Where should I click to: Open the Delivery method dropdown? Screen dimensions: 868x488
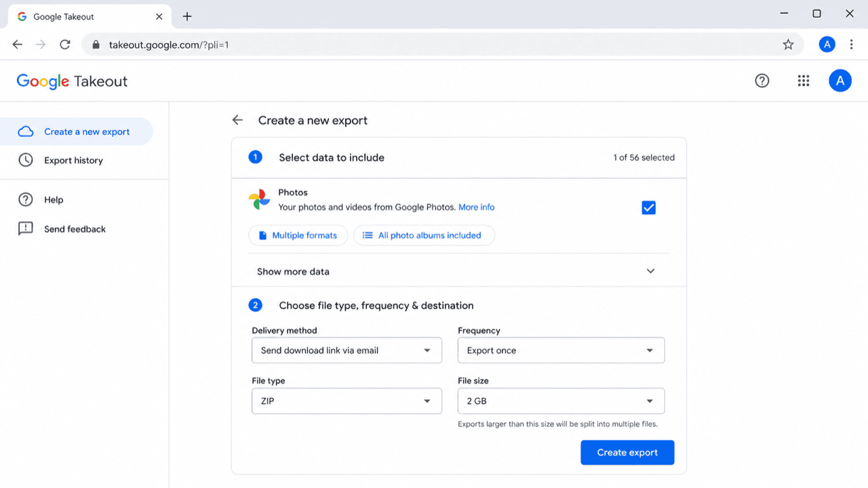point(347,350)
